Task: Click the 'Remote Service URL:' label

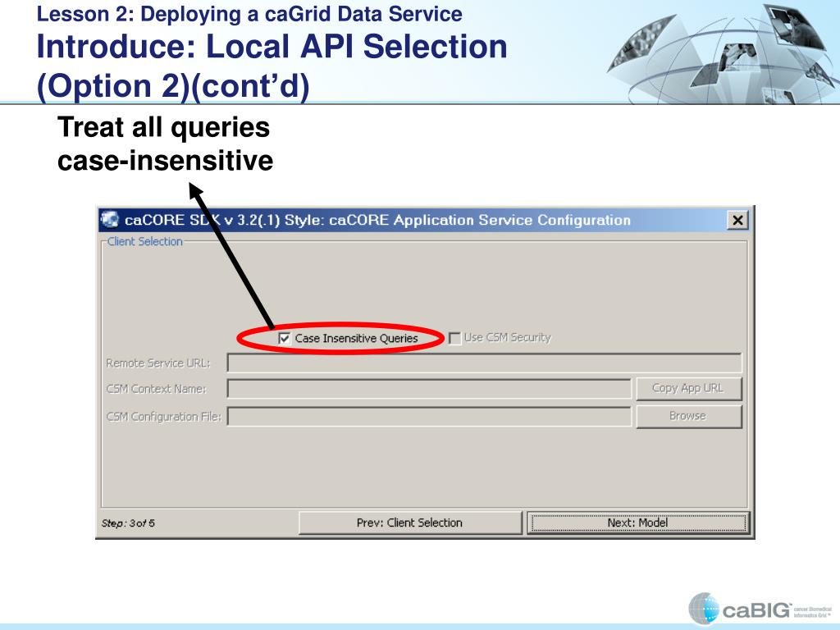Action: point(158,363)
